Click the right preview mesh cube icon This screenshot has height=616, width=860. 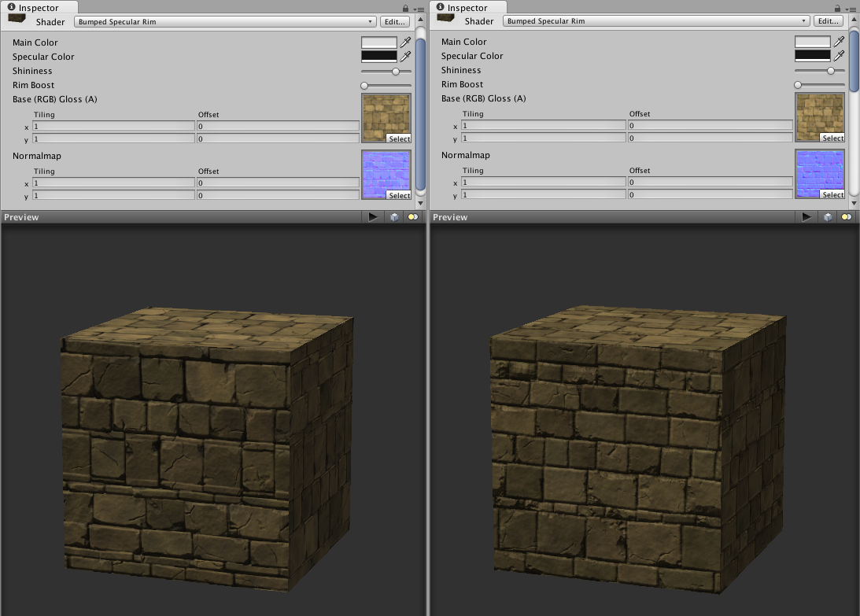click(x=828, y=217)
